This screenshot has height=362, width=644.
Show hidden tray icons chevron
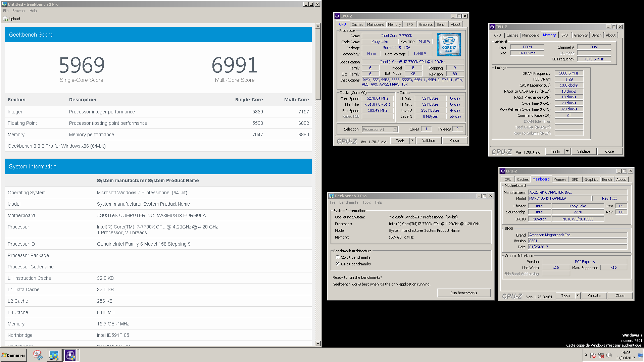pyautogui.click(x=586, y=355)
